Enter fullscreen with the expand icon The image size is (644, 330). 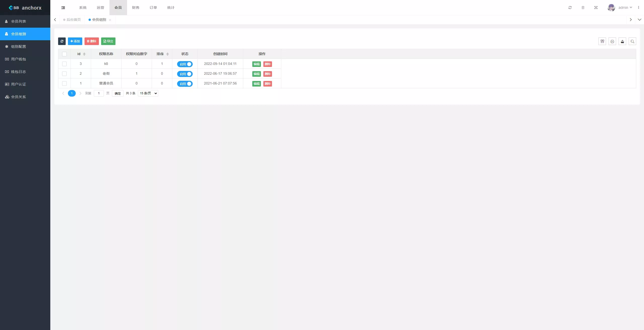click(x=596, y=8)
